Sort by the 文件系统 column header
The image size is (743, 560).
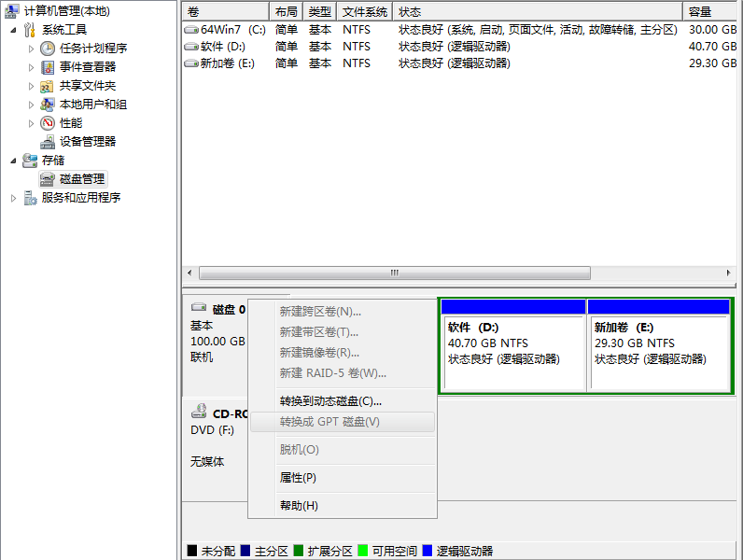(364, 11)
